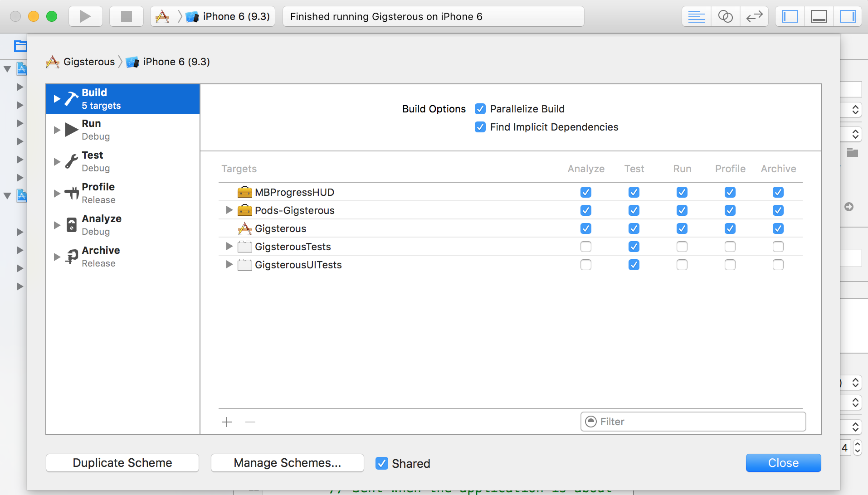Click the MBProgressHUD toolbox icon
868x495 pixels.
point(245,192)
